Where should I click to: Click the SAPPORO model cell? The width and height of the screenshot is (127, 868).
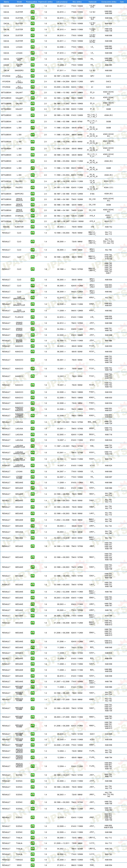pyautogui.click(x=19, y=194)
